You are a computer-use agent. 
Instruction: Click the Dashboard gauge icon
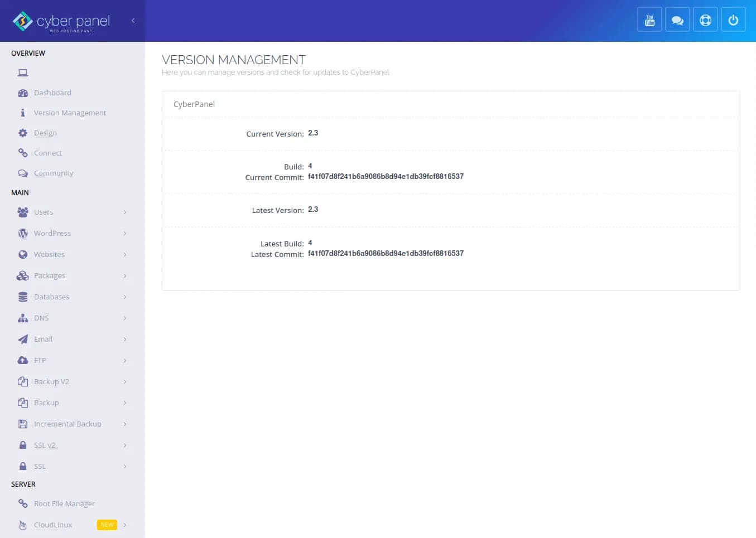pyautogui.click(x=23, y=93)
